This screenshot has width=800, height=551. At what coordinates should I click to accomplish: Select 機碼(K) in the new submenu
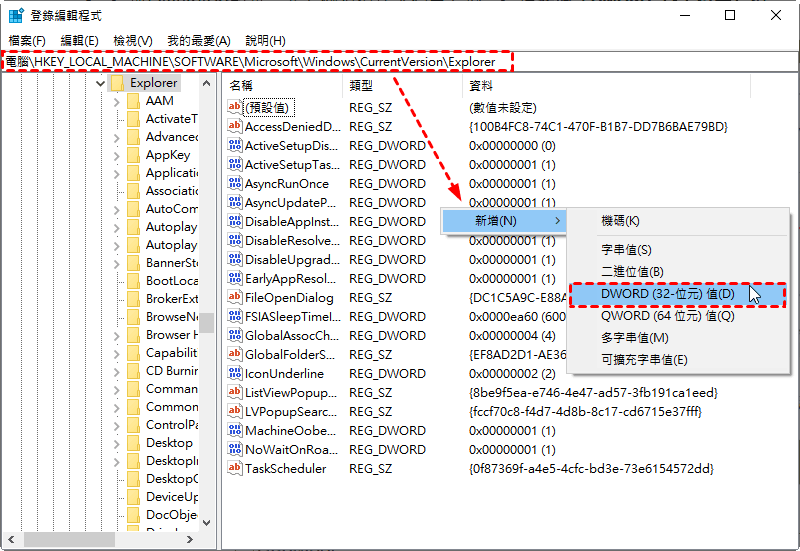tap(620, 221)
